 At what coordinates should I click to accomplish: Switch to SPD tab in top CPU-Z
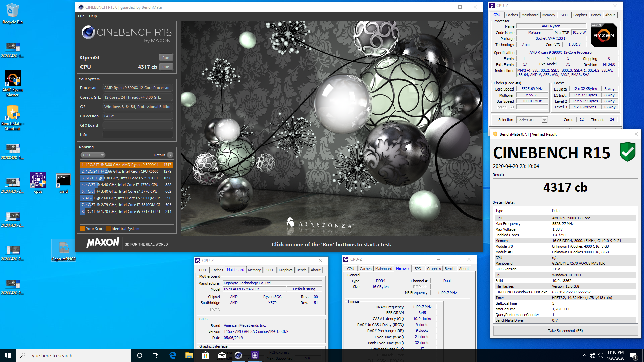coord(564,15)
